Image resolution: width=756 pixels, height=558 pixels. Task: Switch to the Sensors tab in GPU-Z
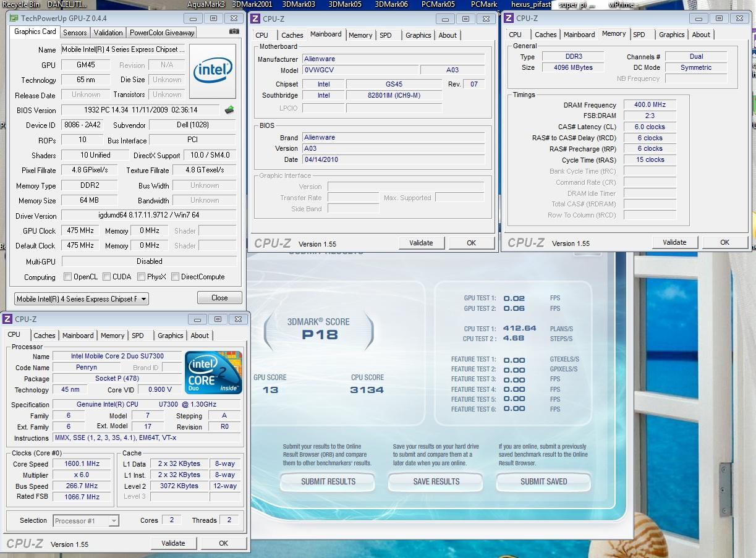[x=75, y=33]
